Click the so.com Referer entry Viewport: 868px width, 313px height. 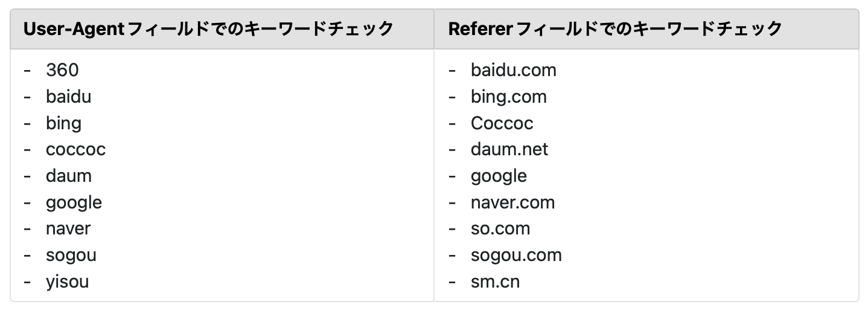click(500, 229)
